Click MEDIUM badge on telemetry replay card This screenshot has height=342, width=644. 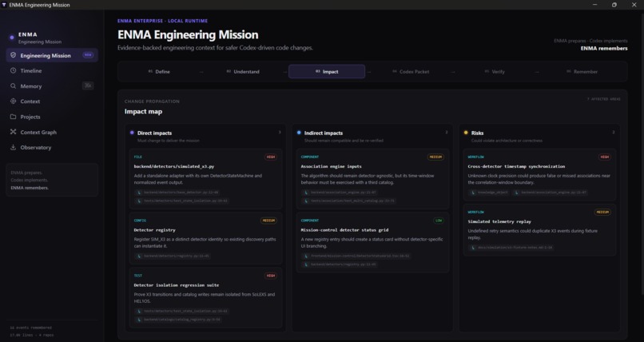(x=602, y=212)
